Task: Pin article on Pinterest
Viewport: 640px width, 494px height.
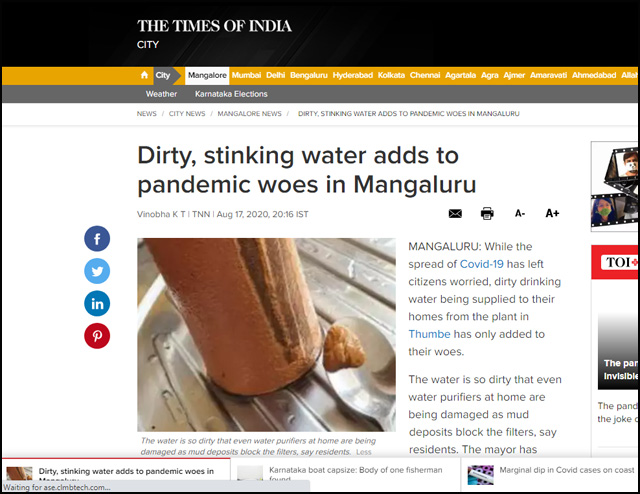Action: point(97,336)
